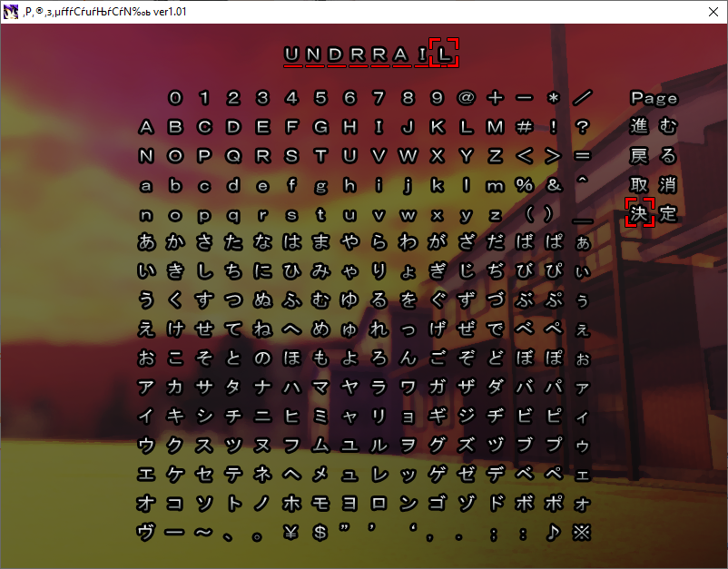This screenshot has height=569, width=728.
Task: Pick the yen ¥ symbol
Action: 291,533
